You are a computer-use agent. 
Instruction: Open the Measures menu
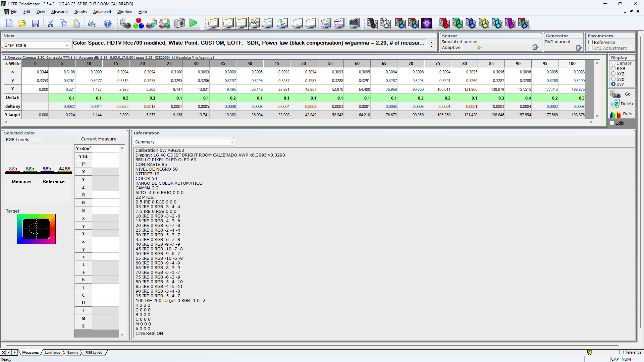60,12
